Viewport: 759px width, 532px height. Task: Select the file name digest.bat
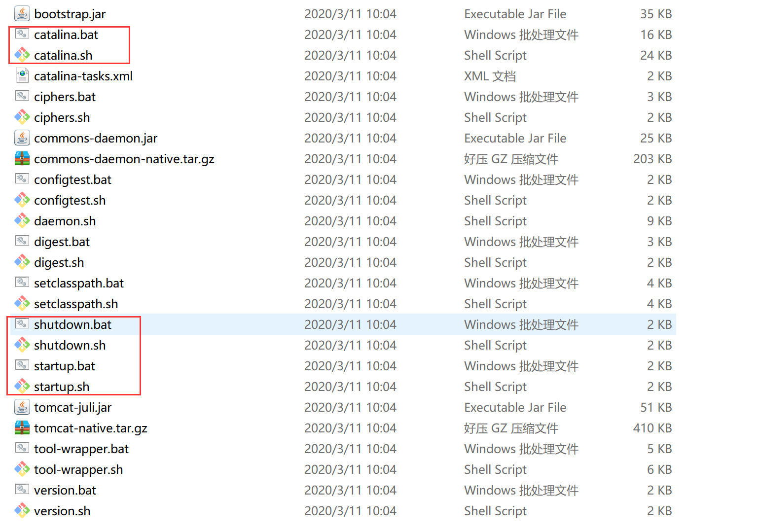[62, 242]
